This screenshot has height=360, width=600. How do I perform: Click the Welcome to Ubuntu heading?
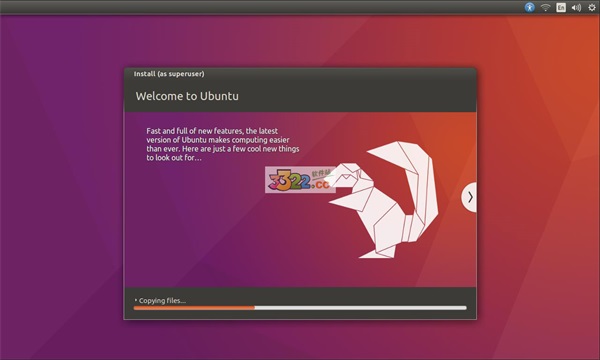coord(187,96)
